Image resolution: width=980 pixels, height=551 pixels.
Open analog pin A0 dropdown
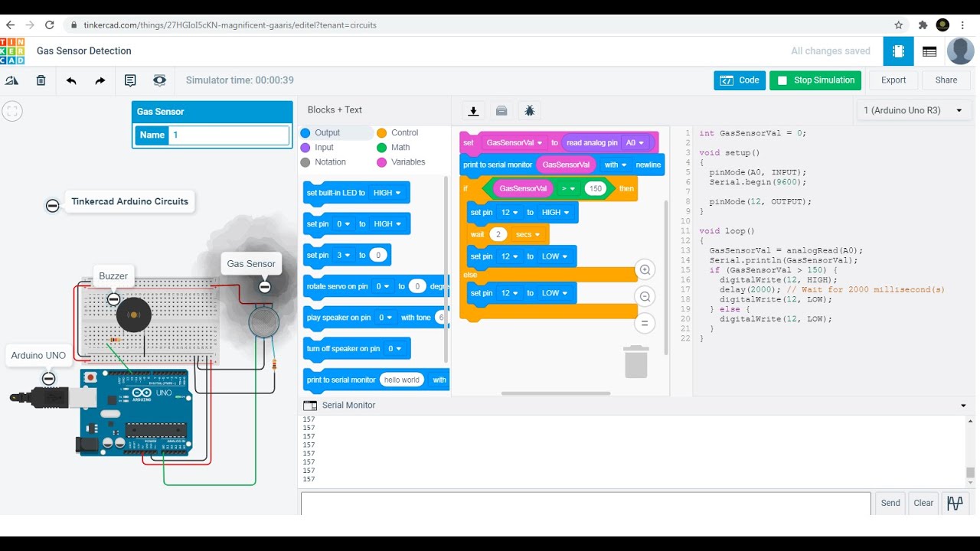coord(636,142)
